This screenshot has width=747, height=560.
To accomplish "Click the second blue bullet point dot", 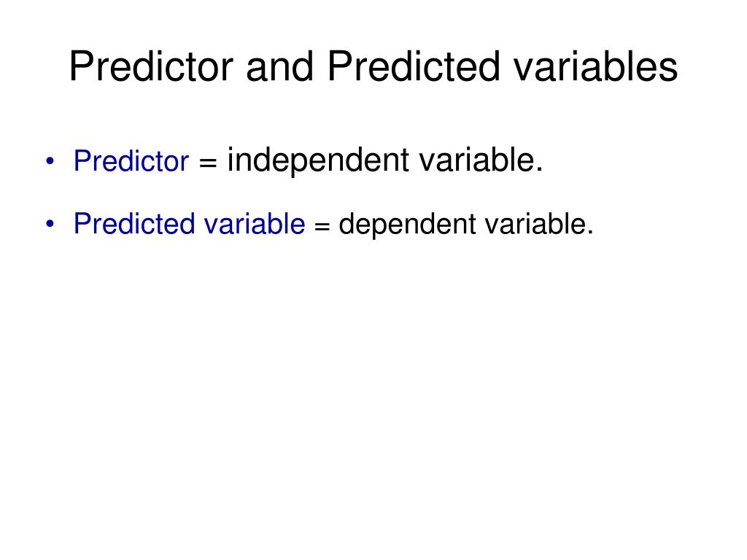I will pos(50,224).
